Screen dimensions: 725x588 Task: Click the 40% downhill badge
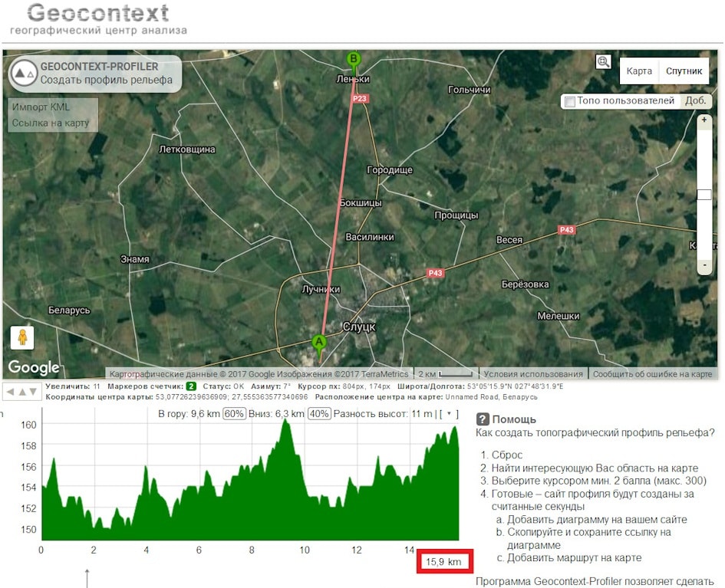coord(319,414)
